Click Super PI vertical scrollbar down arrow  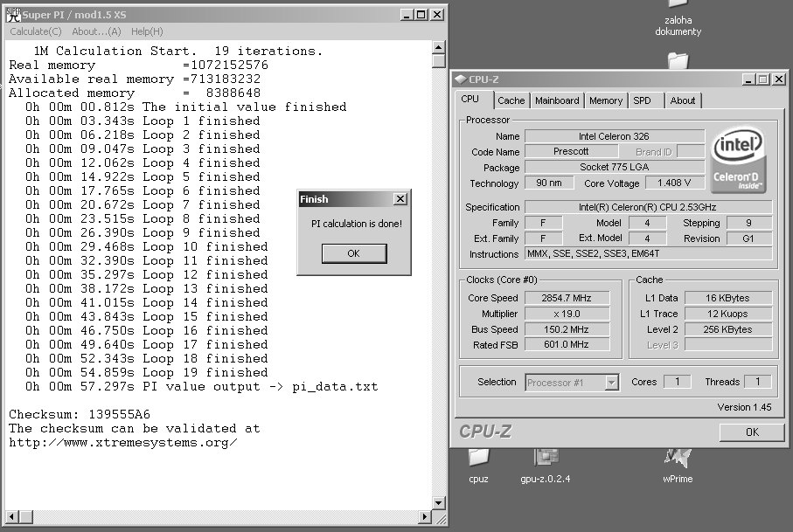(439, 503)
